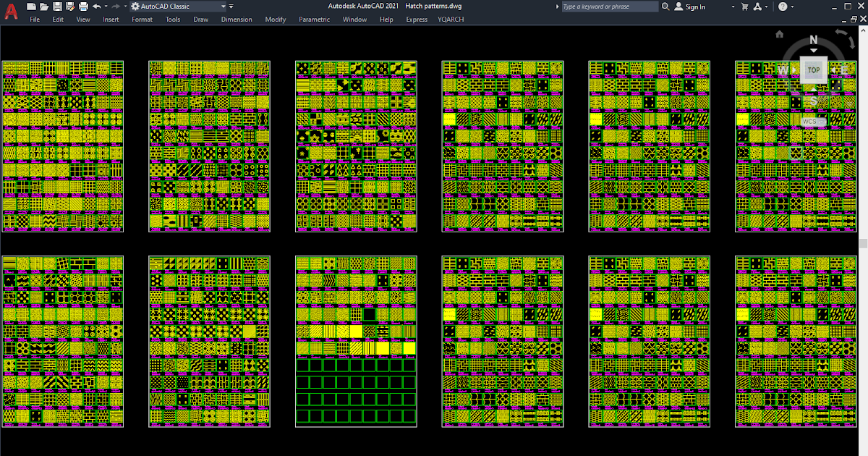Screen dimensions: 868x456
Task: Expand the Undo history dropdown arrow
Action: (x=106, y=6)
